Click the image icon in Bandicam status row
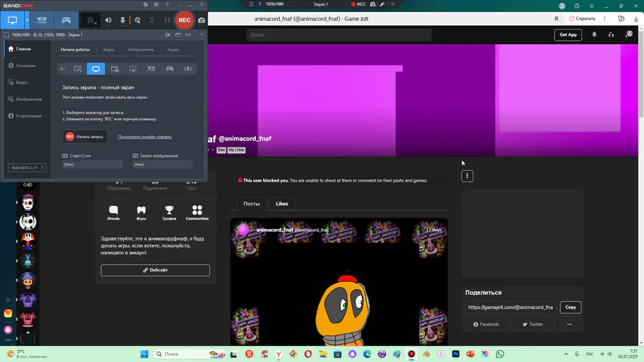Viewport: 644px width, 362px height. tap(178, 35)
